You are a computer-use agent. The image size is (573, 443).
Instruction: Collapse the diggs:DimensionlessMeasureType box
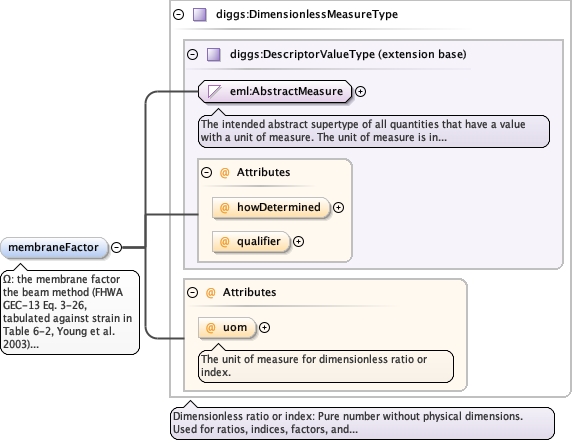click(x=178, y=15)
